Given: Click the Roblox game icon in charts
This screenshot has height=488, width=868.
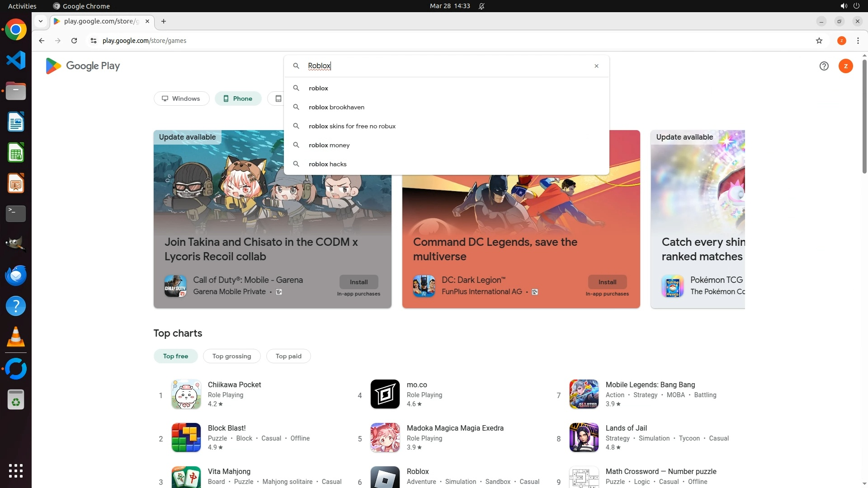Looking at the screenshot, I should tap(385, 478).
